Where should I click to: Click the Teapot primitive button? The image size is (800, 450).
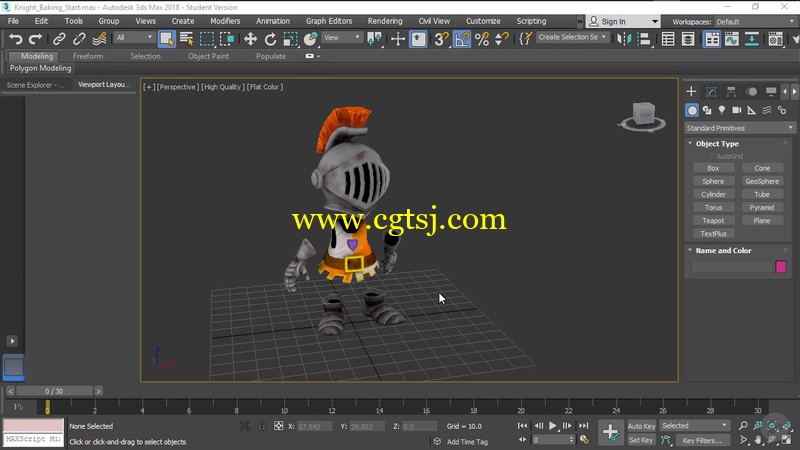(713, 220)
